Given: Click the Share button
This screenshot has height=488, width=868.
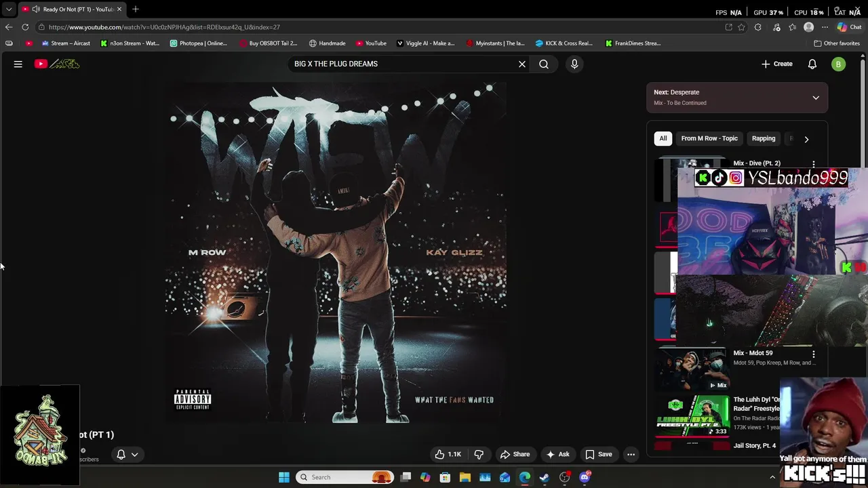Looking at the screenshot, I should coord(515,454).
